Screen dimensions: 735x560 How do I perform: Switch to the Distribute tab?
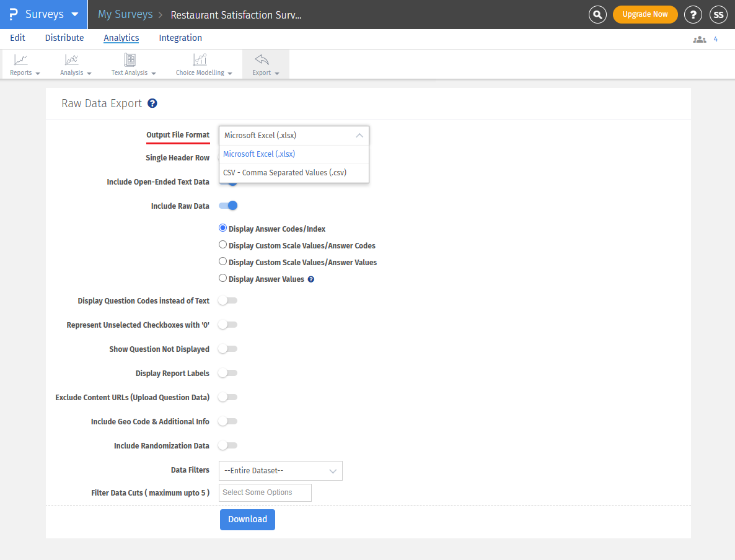point(64,38)
